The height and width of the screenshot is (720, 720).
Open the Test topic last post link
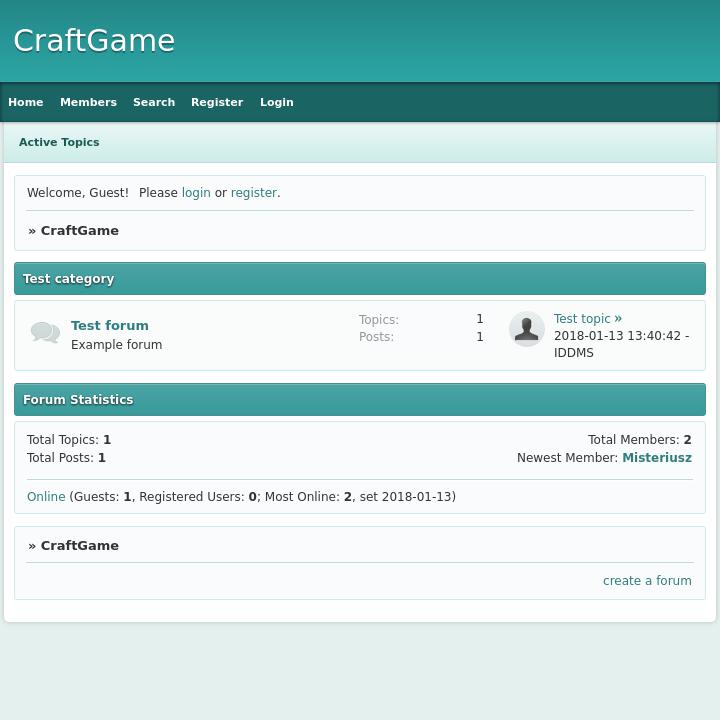[x=582, y=319]
